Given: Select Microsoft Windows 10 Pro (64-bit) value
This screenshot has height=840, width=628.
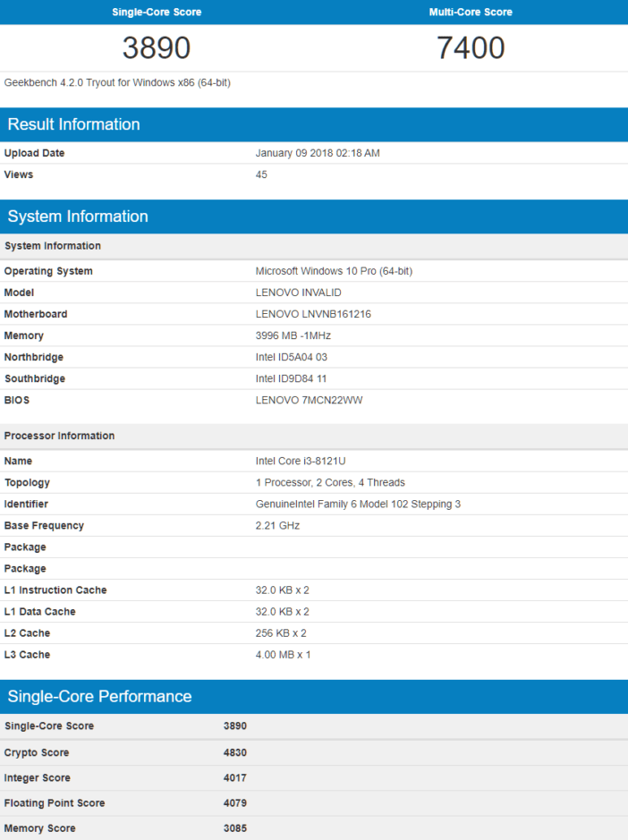Looking at the screenshot, I should click(x=334, y=271).
